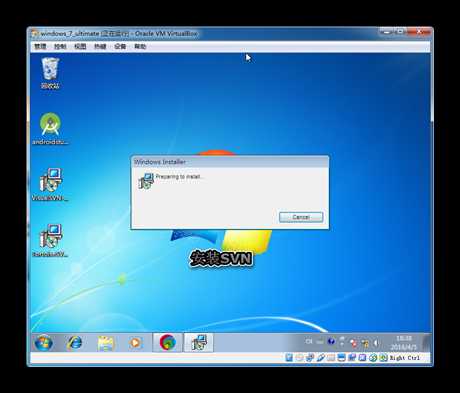Open the volume speaker tray icon
The width and height of the screenshot is (460, 393).
(376, 343)
